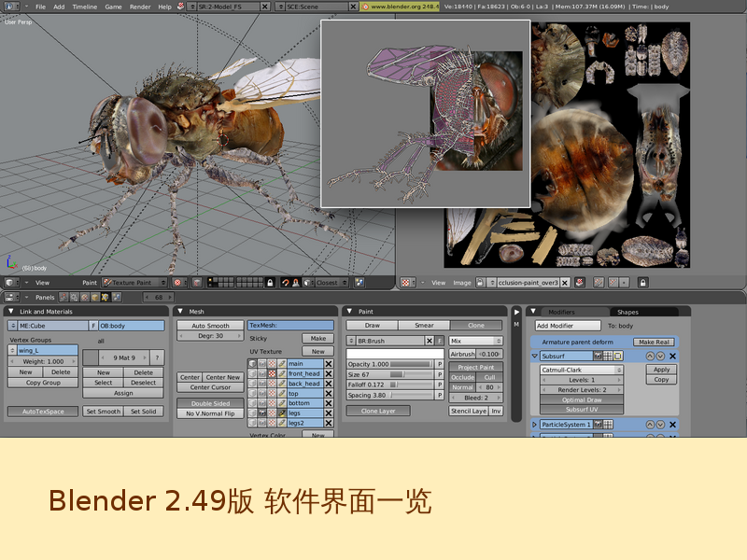Toggle Occlude option in Paint panel

pyautogui.click(x=462, y=377)
